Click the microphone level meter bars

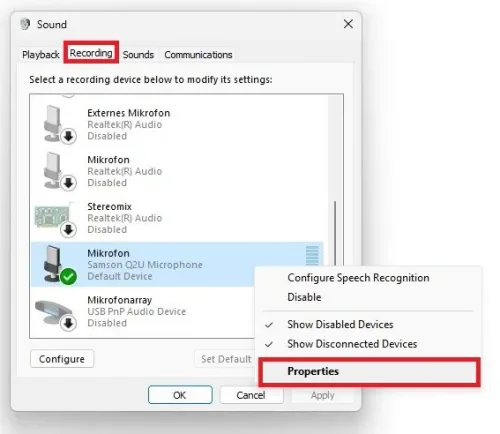pos(312,255)
